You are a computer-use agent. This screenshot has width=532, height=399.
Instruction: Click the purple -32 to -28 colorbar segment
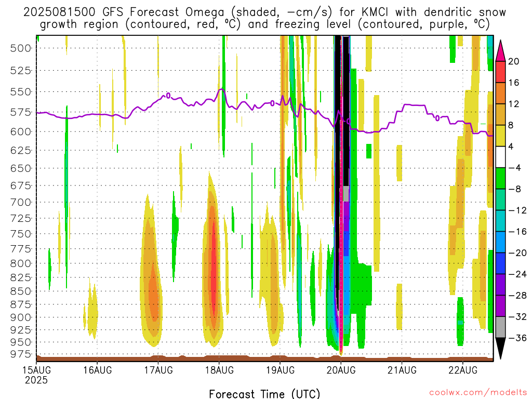coord(500,305)
